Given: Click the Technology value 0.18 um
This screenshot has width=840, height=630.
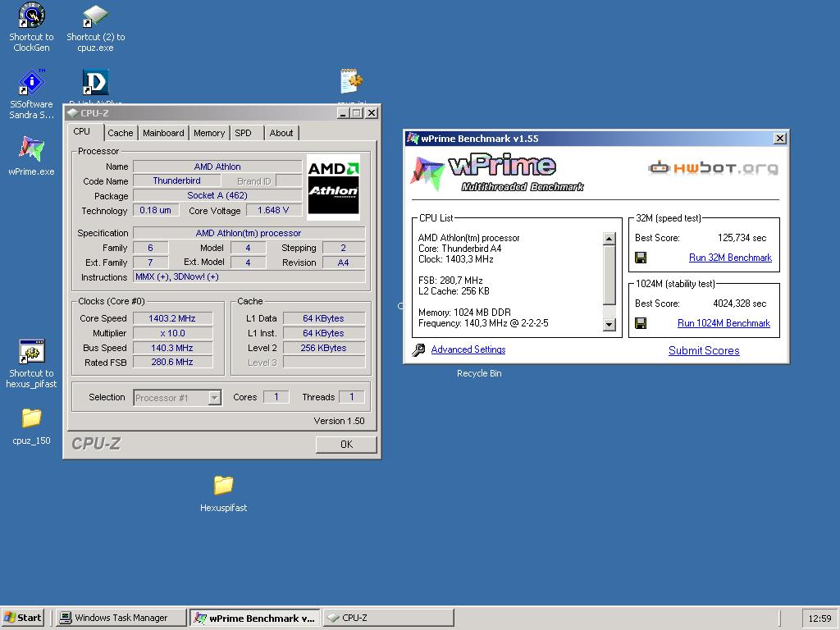Looking at the screenshot, I should coord(156,210).
